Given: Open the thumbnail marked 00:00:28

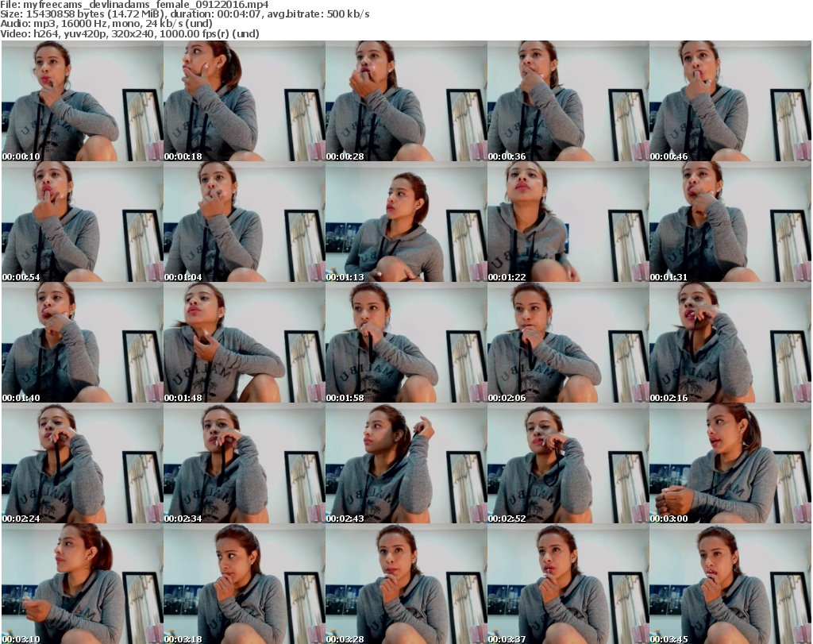Looking at the screenshot, I should (406, 102).
